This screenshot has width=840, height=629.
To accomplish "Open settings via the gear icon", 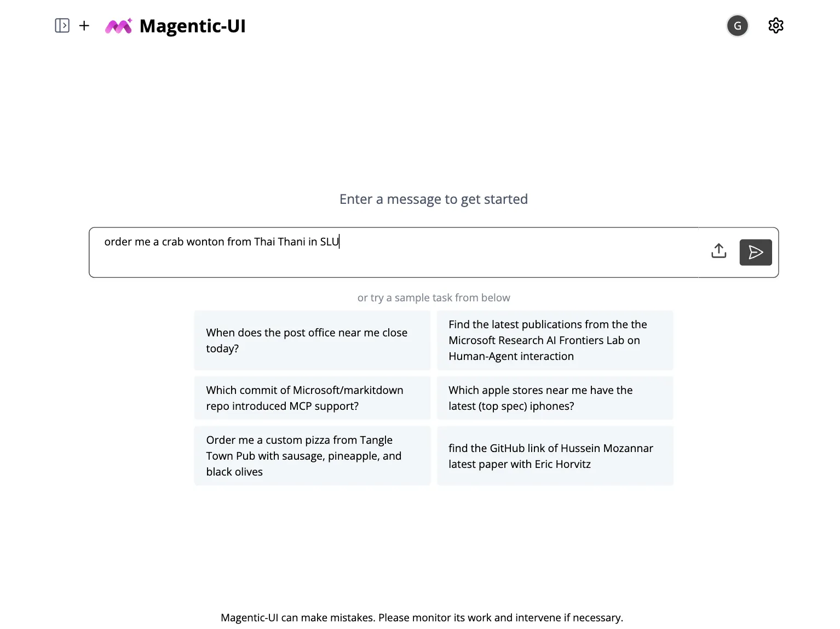I will [x=775, y=26].
